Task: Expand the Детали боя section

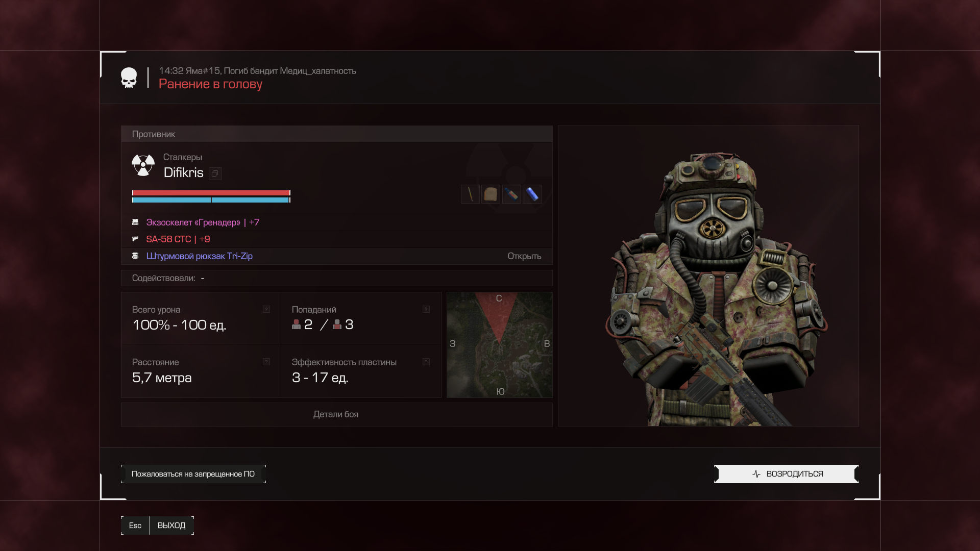Action: pyautogui.click(x=336, y=414)
